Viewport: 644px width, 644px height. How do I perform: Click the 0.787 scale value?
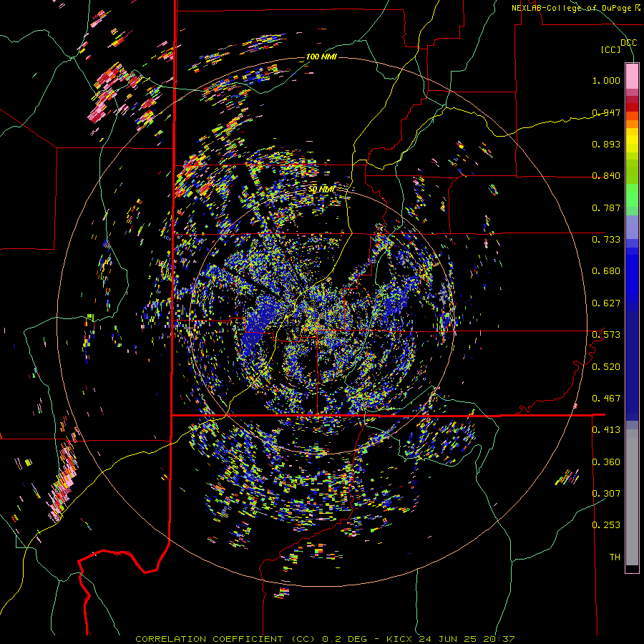pyautogui.click(x=606, y=208)
